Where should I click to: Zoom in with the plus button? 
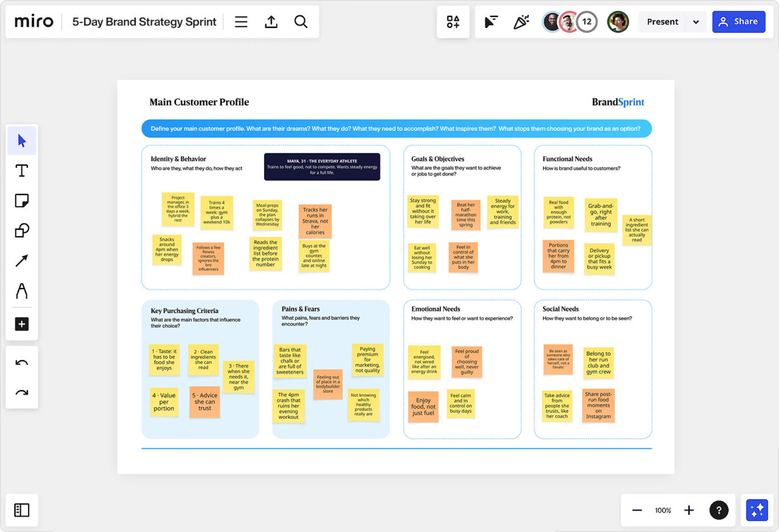pos(689,510)
